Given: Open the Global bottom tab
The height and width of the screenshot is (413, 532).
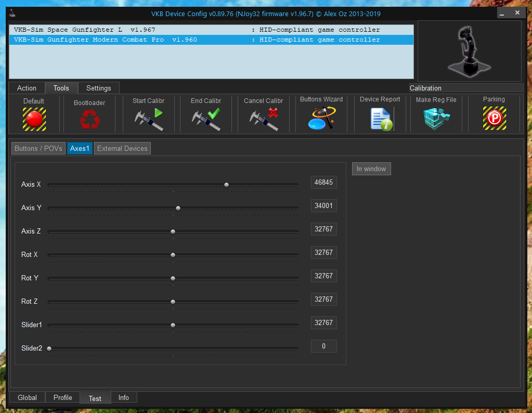Looking at the screenshot, I should click(x=28, y=397).
